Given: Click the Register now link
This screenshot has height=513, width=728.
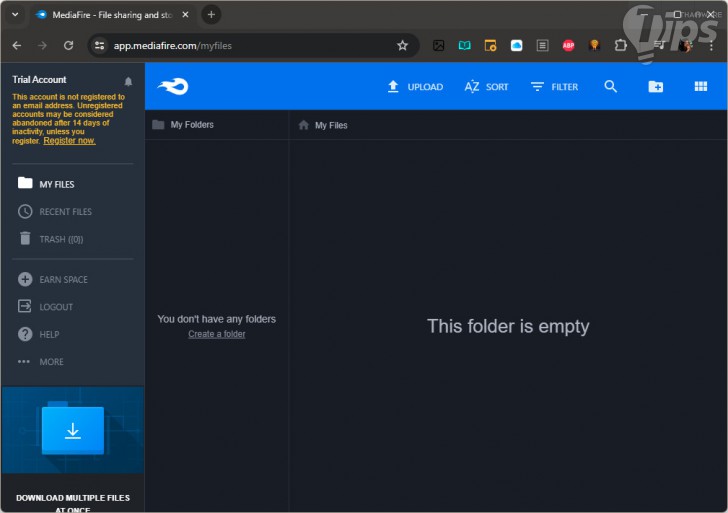Looking at the screenshot, I should tap(69, 141).
